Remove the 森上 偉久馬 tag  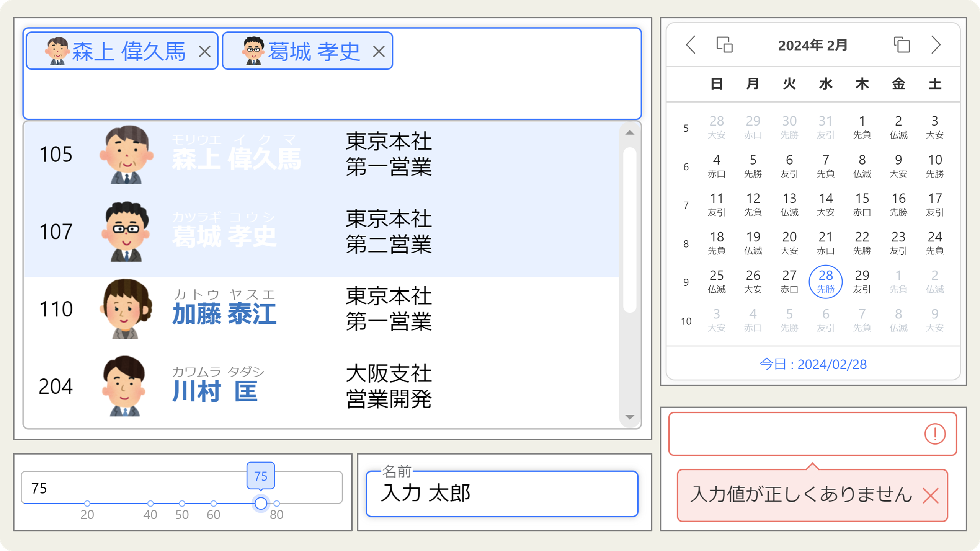(205, 51)
